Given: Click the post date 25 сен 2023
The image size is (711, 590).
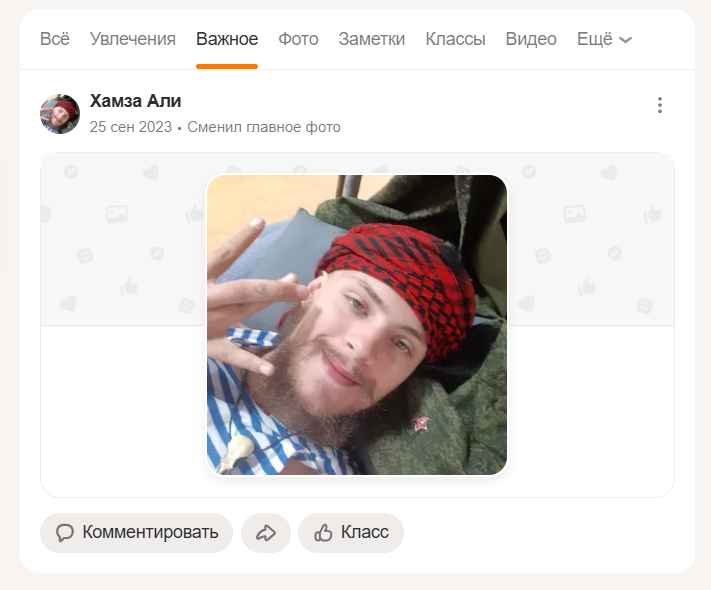Looking at the screenshot, I should coord(131,127).
